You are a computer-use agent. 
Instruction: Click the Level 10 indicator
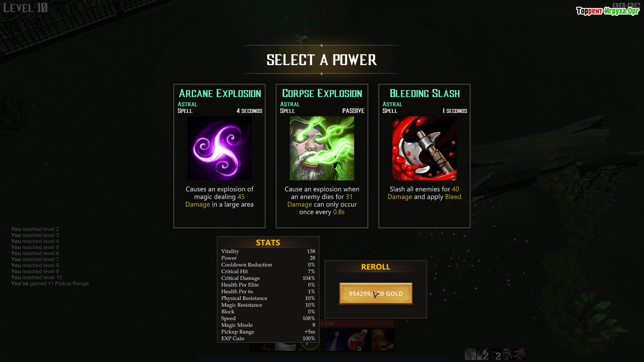click(25, 8)
